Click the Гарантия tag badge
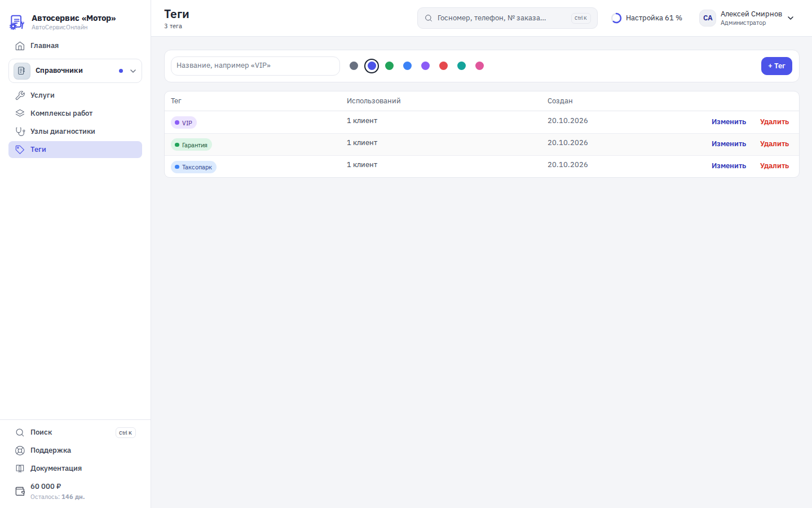The width and height of the screenshot is (812, 508). click(191, 145)
